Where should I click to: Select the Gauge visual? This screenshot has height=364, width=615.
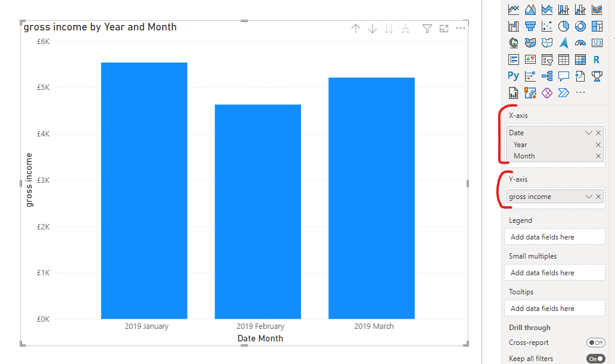(x=580, y=43)
